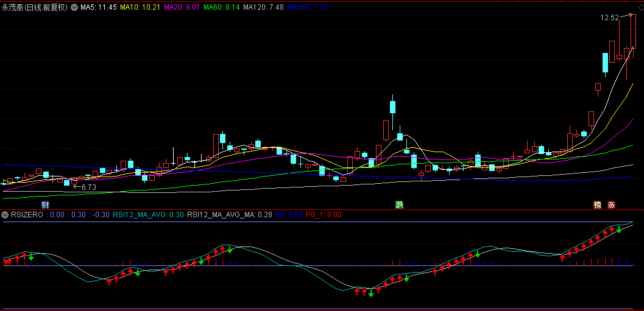Click first red up arrow in RSI panel
This screenshot has height=311, width=644.
coord(6,262)
